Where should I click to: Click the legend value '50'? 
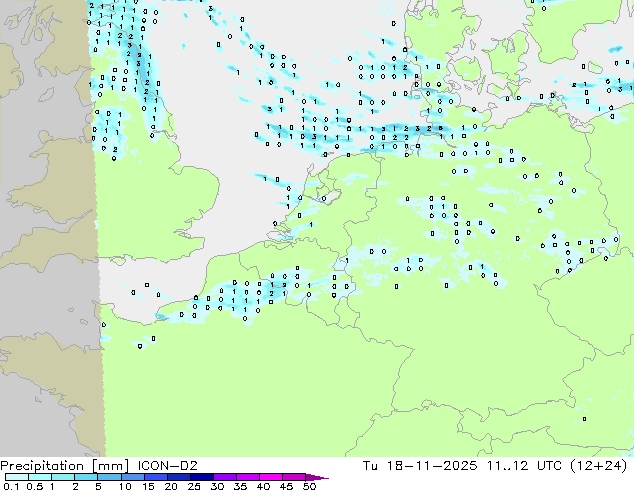pyautogui.click(x=310, y=486)
